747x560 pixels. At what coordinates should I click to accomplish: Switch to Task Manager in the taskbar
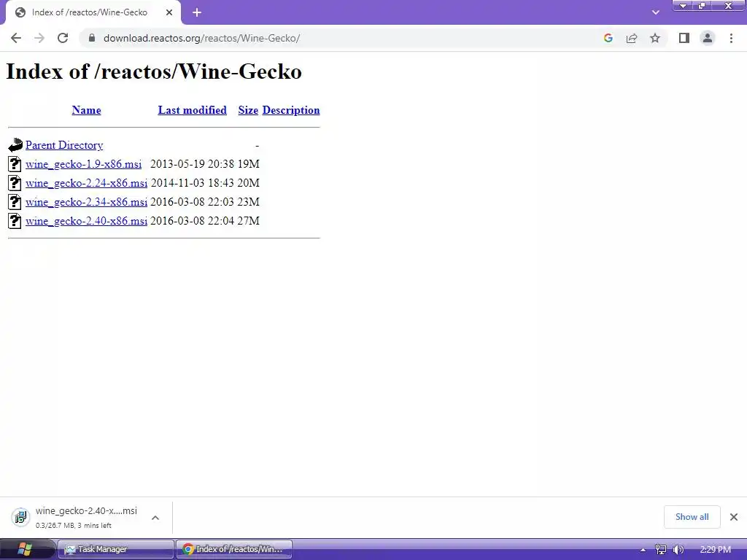click(116, 550)
